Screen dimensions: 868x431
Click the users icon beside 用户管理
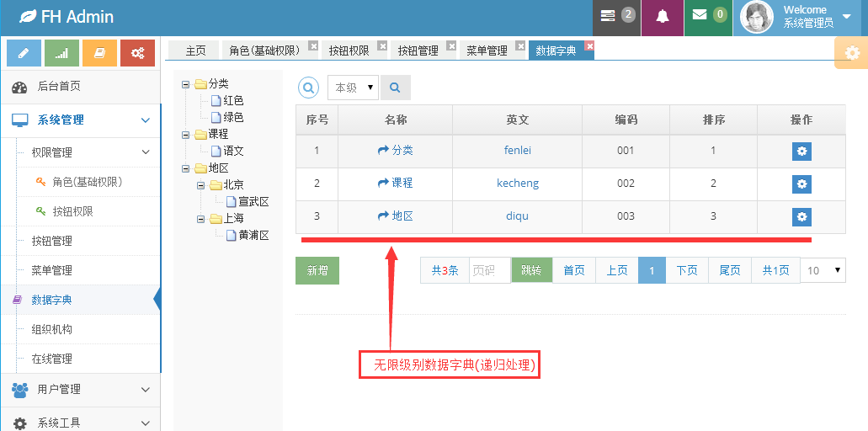(19, 390)
